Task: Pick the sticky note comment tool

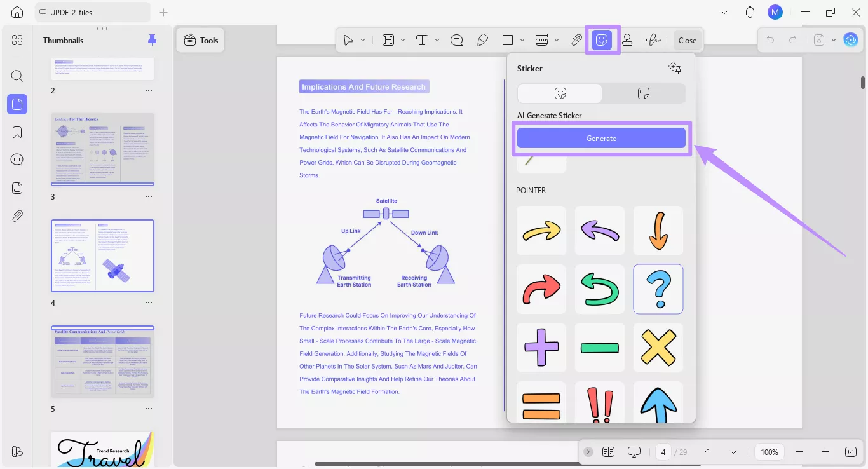Action: coord(456,40)
